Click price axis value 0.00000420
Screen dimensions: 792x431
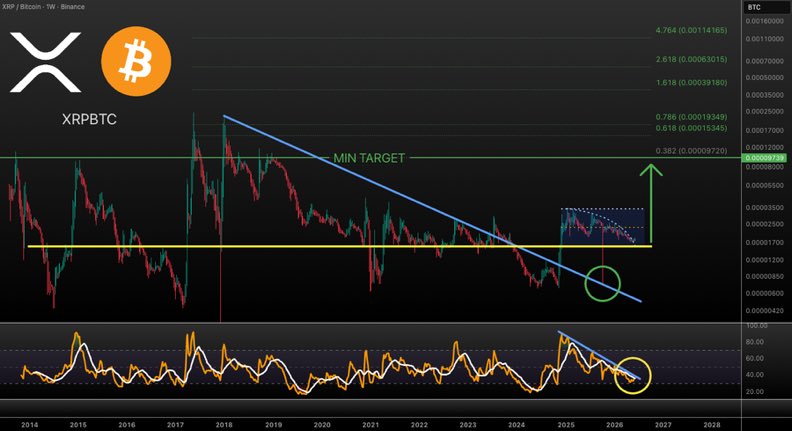pyautogui.click(x=765, y=311)
